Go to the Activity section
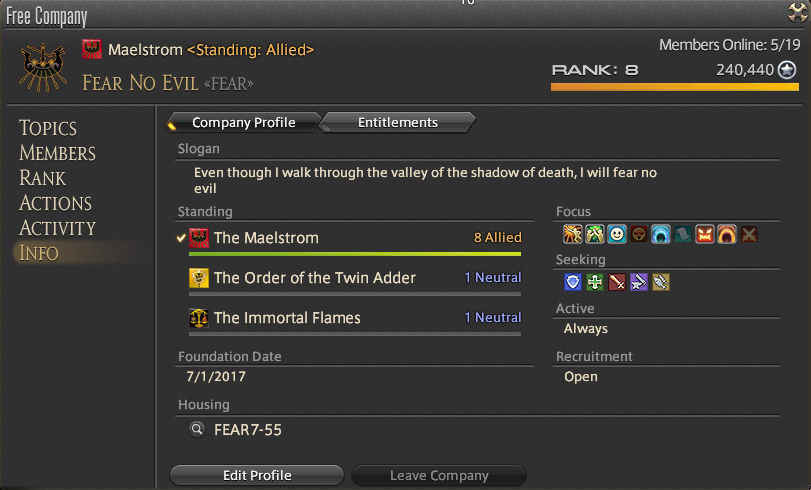The height and width of the screenshot is (490, 811). [x=57, y=228]
